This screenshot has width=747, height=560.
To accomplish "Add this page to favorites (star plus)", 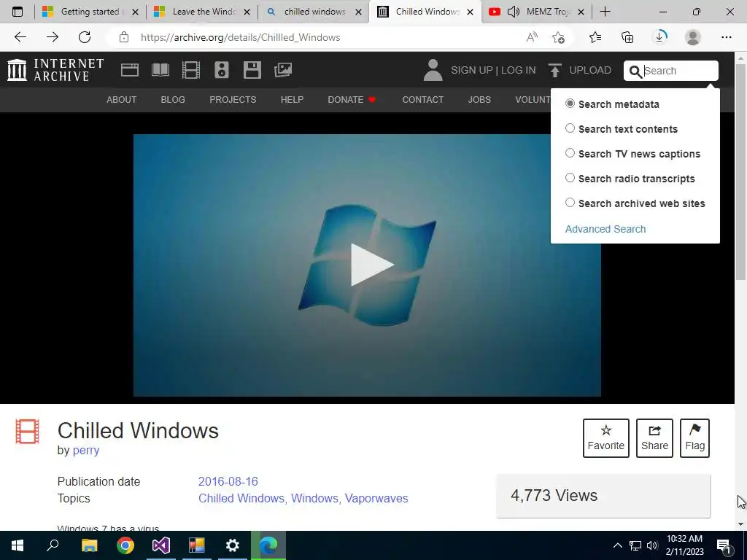I will point(558,37).
